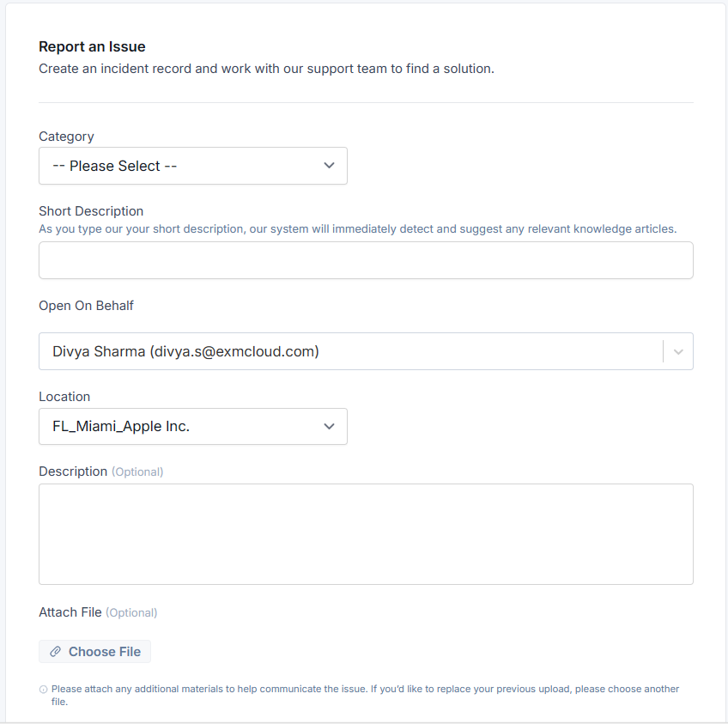
Task: Click the Attach File (Optional) label
Action: click(x=98, y=612)
